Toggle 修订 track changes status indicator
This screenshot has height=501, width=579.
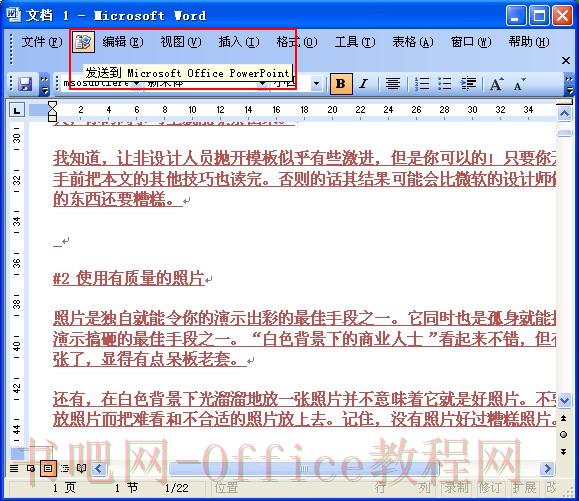tap(490, 488)
